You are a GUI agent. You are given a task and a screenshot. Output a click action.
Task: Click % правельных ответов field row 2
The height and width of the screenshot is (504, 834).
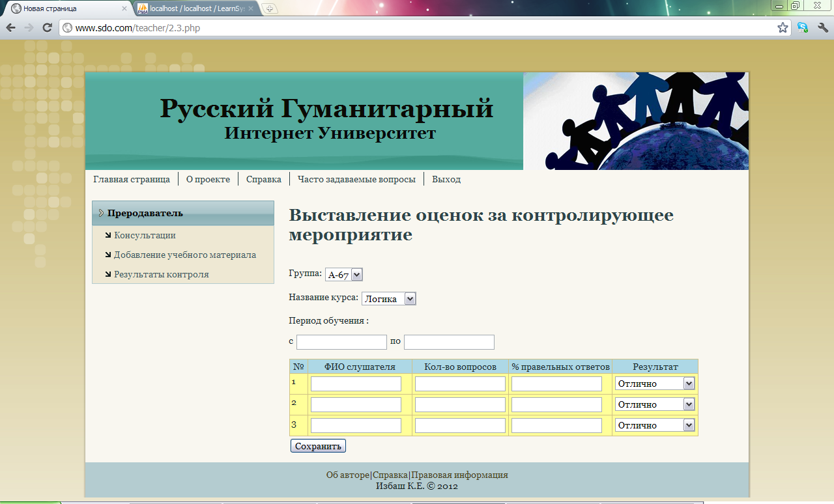(x=556, y=404)
